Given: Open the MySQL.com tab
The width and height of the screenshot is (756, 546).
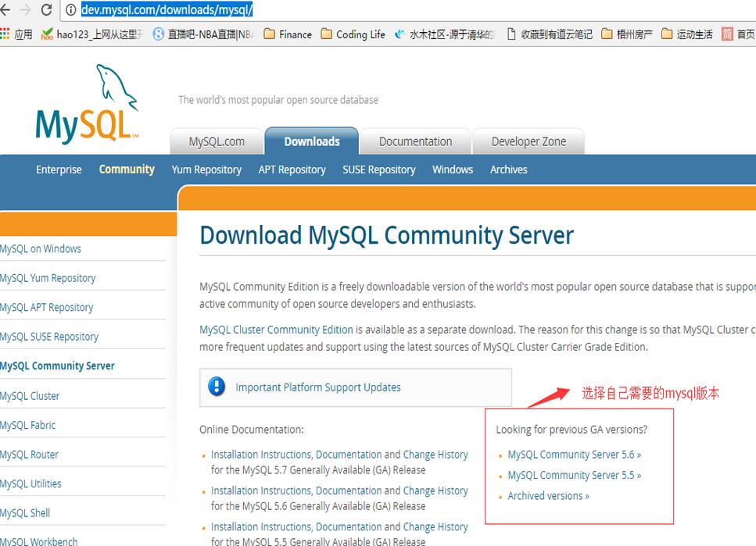Looking at the screenshot, I should (217, 141).
